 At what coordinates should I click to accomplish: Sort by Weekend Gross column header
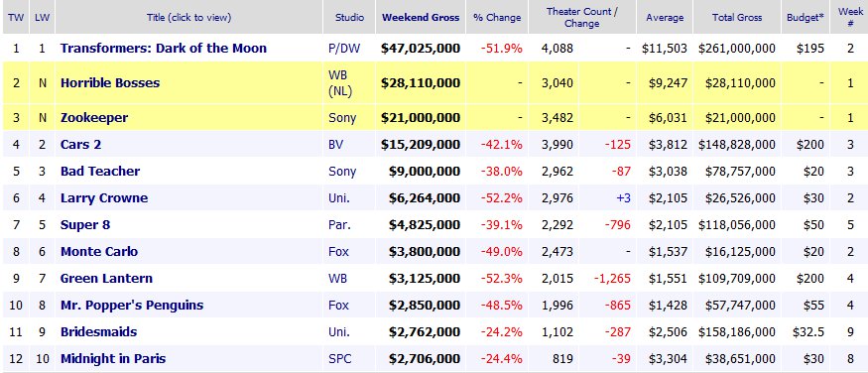[421, 17]
